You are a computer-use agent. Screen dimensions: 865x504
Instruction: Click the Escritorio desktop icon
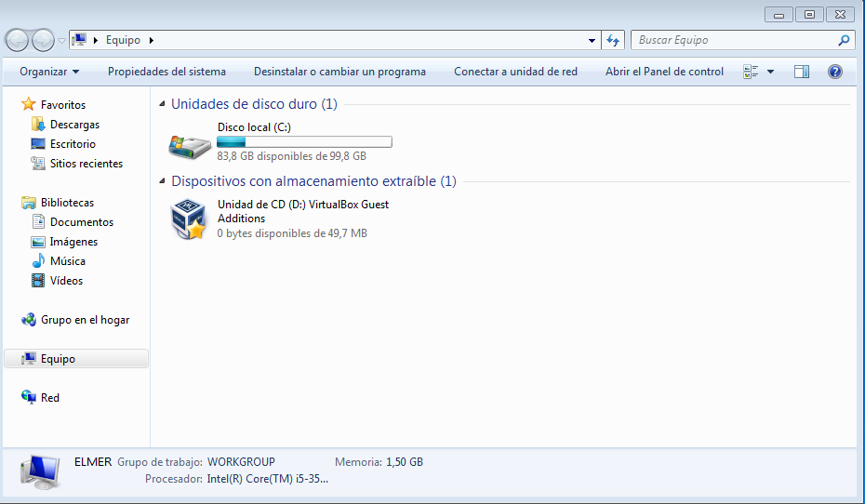38,144
